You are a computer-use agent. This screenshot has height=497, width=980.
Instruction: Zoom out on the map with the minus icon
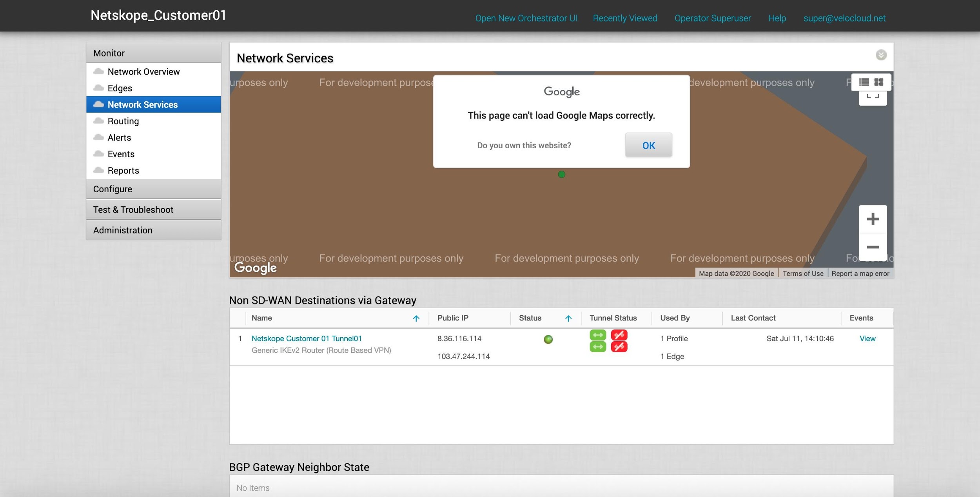coord(873,246)
